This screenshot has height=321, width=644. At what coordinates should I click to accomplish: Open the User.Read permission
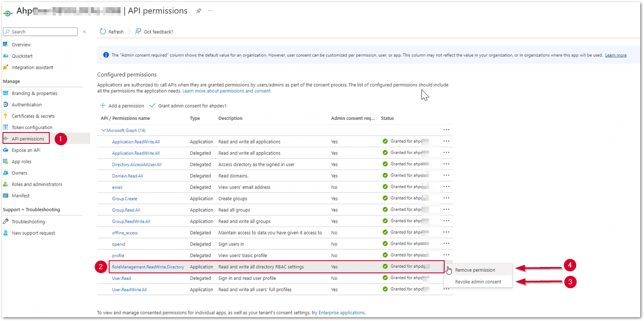coord(121,278)
